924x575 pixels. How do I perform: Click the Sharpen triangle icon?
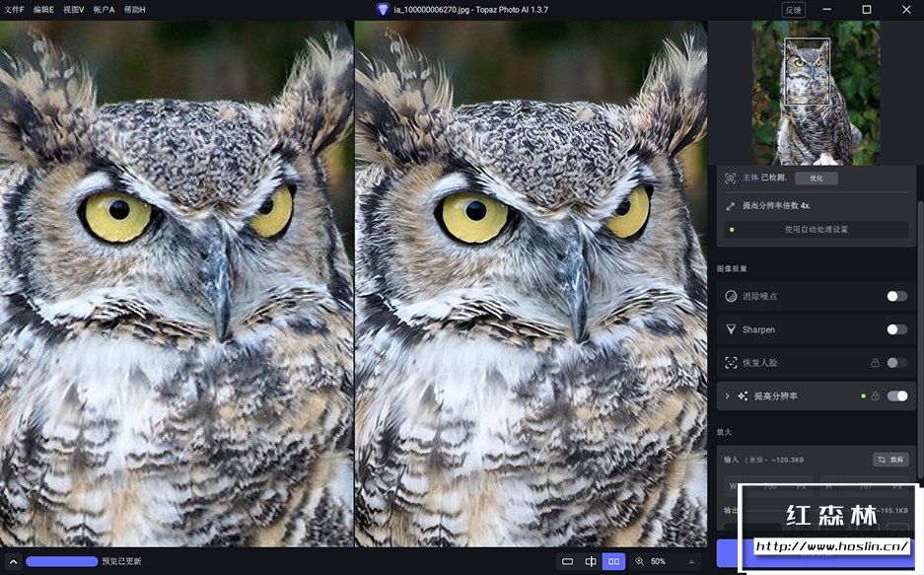[731, 329]
